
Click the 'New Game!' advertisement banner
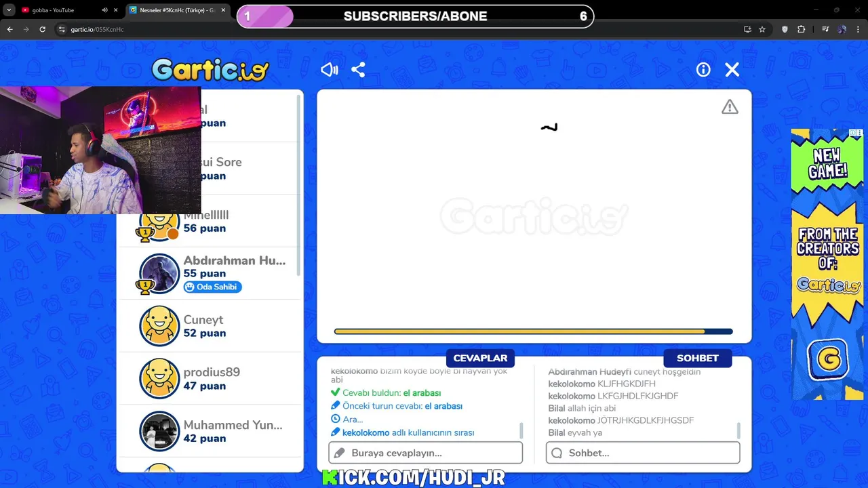(827, 264)
